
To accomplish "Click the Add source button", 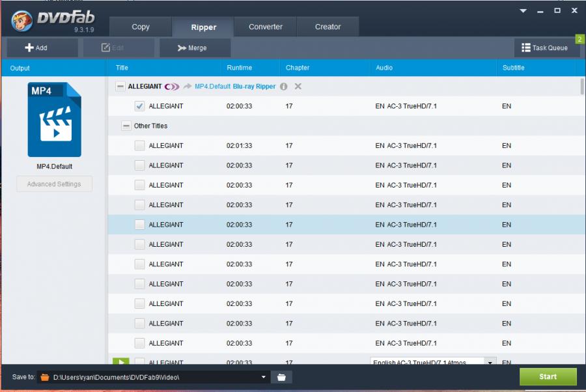I will click(42, 48).
